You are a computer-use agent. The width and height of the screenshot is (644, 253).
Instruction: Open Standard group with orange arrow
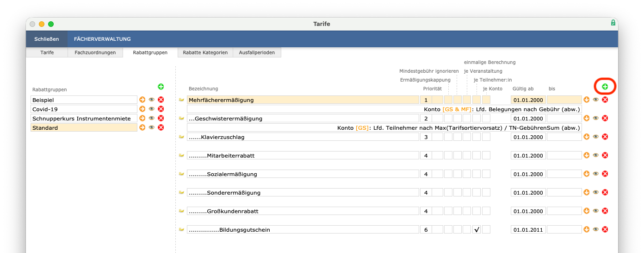coord(142,127)
